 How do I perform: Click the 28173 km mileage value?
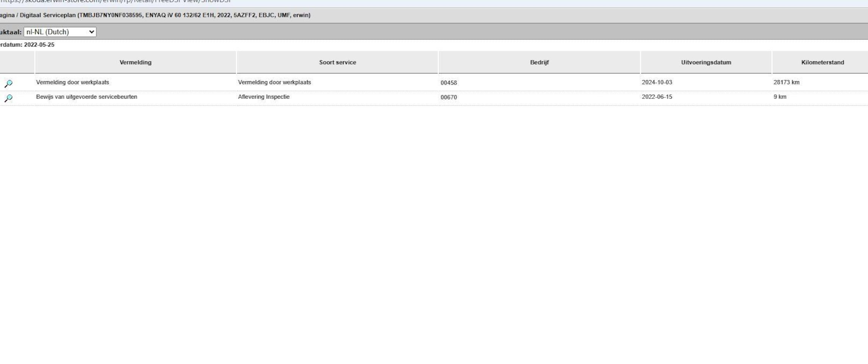786,82
